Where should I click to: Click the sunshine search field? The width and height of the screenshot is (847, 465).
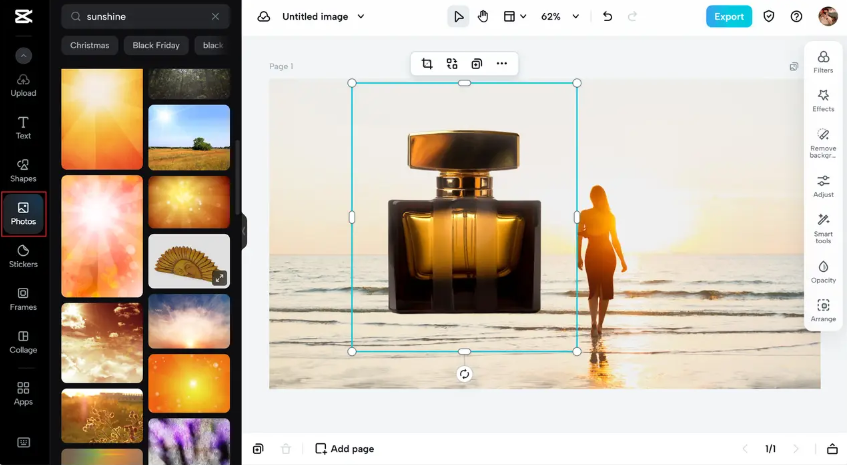pos(145,17)
